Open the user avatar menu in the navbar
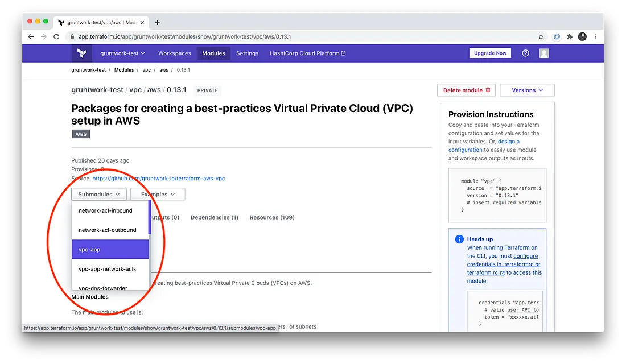The width and height of the screenshot is (626, 364). tap(543, 53)
